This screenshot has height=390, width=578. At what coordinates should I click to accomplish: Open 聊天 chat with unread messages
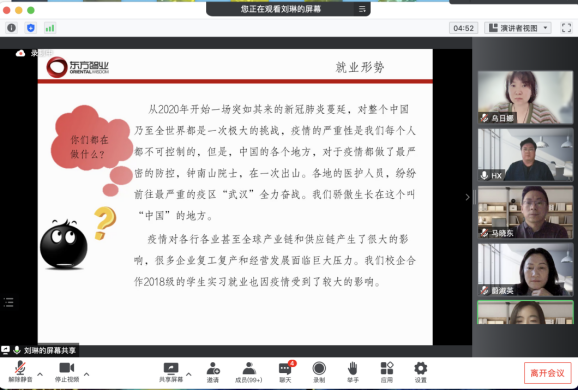286,372
